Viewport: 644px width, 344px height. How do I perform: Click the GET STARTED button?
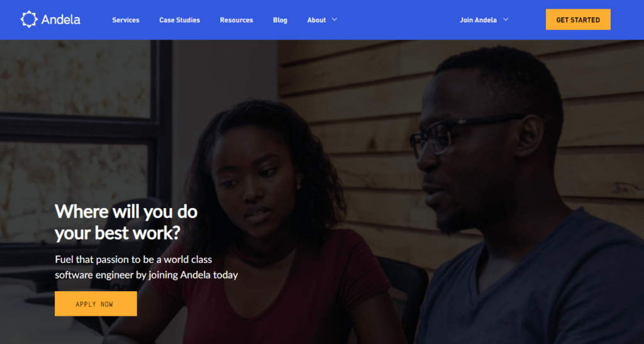click(x=578, y=19)
